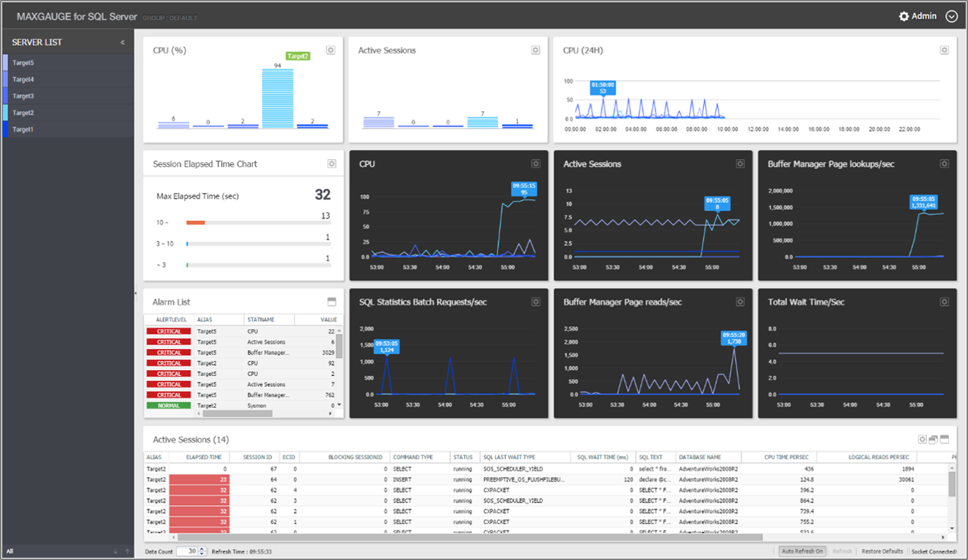Maximize the Alarm List panel

(x=331, y=302)
